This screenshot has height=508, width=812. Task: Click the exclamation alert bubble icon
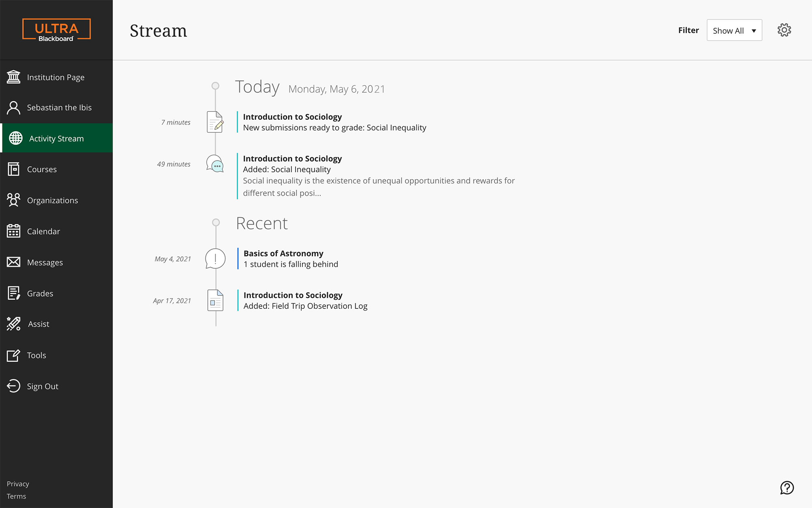click(215, 259)
